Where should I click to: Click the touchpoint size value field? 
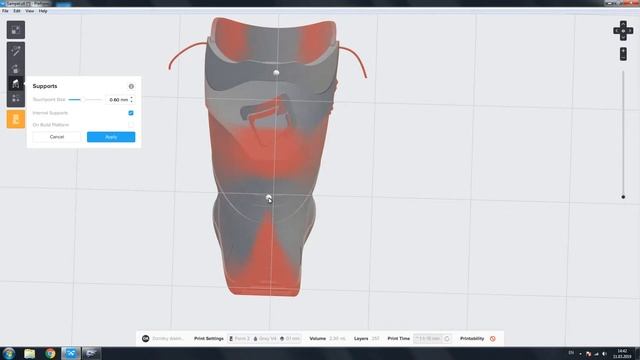pyautogui.click(x=118, y=100)
